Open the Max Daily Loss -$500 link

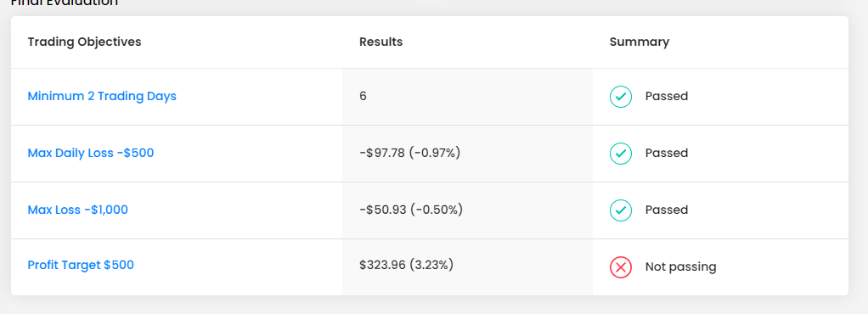[x=91, y=153]
